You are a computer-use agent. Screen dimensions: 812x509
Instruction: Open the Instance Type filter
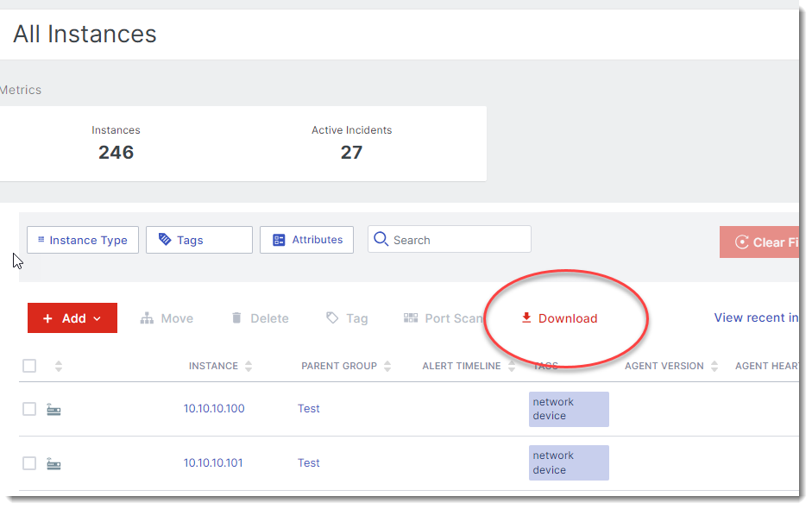(x=83, y=240)
